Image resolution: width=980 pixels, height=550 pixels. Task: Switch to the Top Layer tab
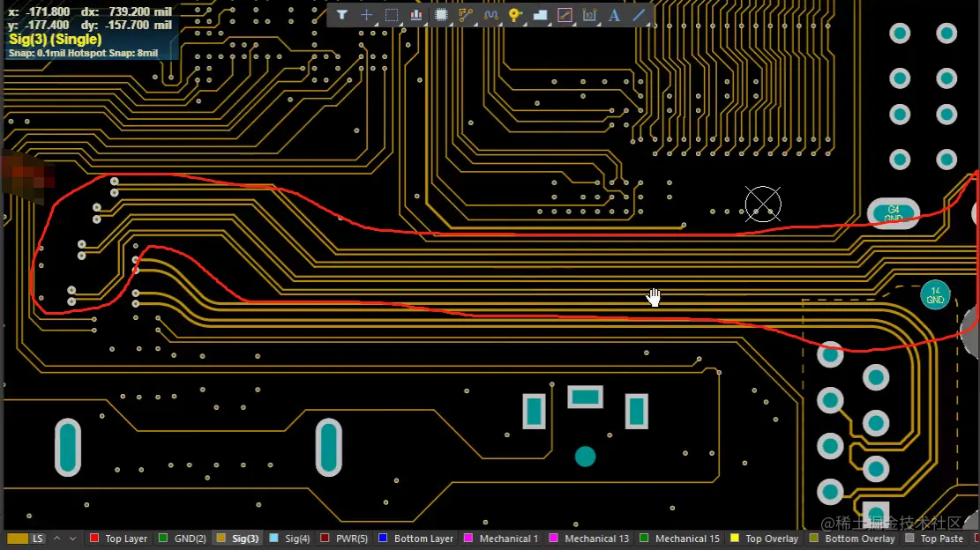click(x=125, y=539)
